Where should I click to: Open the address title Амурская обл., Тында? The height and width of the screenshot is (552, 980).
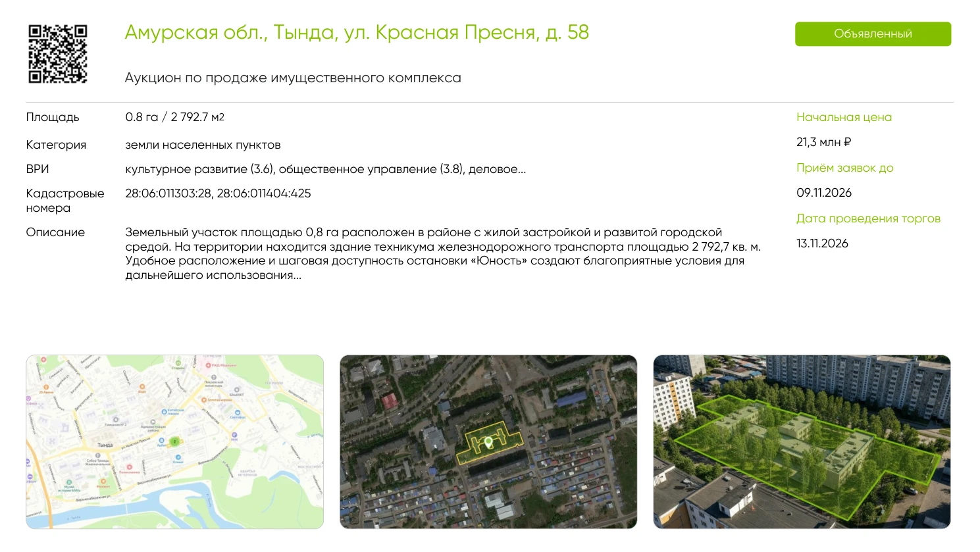[x=357, y=32]
